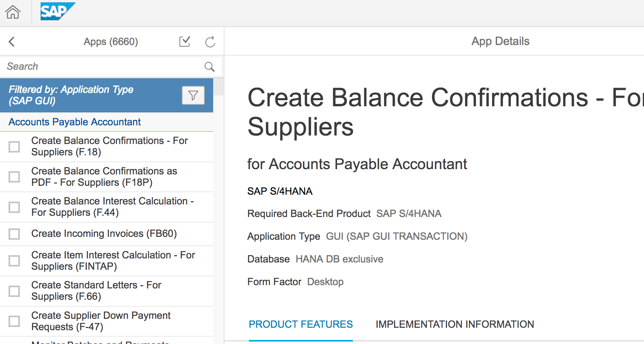The width and height of the screenshot is (644, 344).
Task: Click the Filtered by: Application Type bar
Action: [x=106, y=95]
